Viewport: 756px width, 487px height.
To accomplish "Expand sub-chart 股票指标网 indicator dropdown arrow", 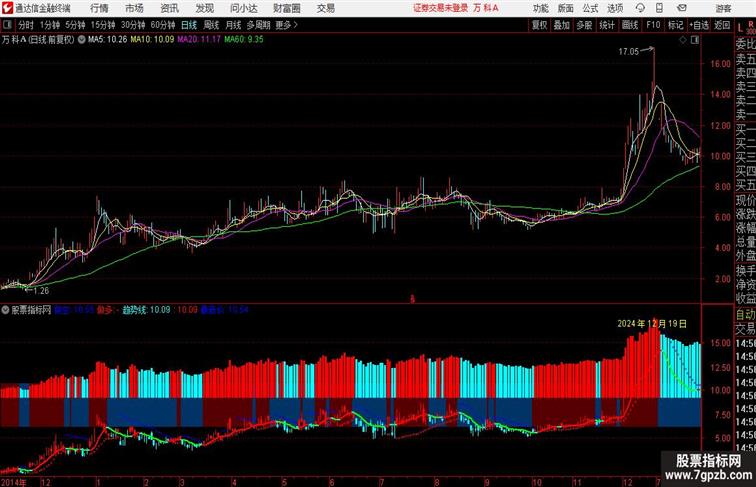I will [5, 310].
